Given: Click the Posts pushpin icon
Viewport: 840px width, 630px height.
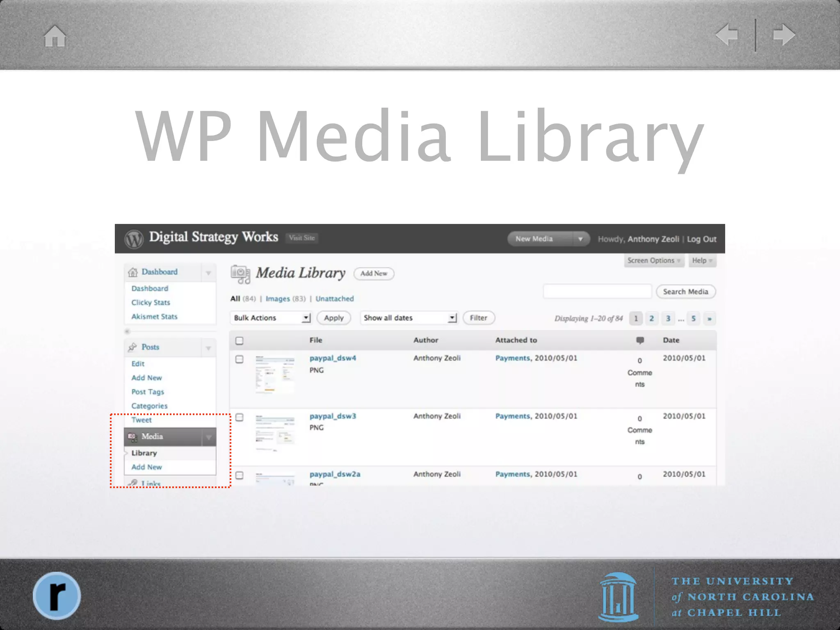Looking at the screenshot, I should [x=132, y=347].
